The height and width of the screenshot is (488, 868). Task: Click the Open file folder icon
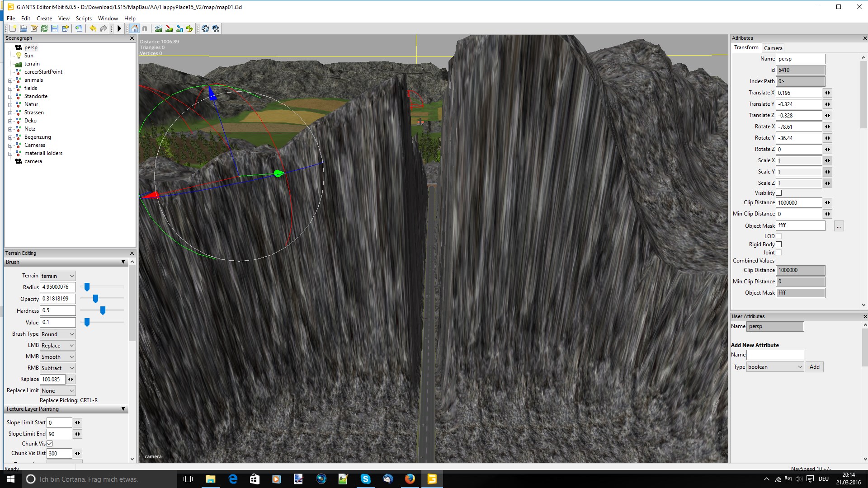tap(24, 28)
